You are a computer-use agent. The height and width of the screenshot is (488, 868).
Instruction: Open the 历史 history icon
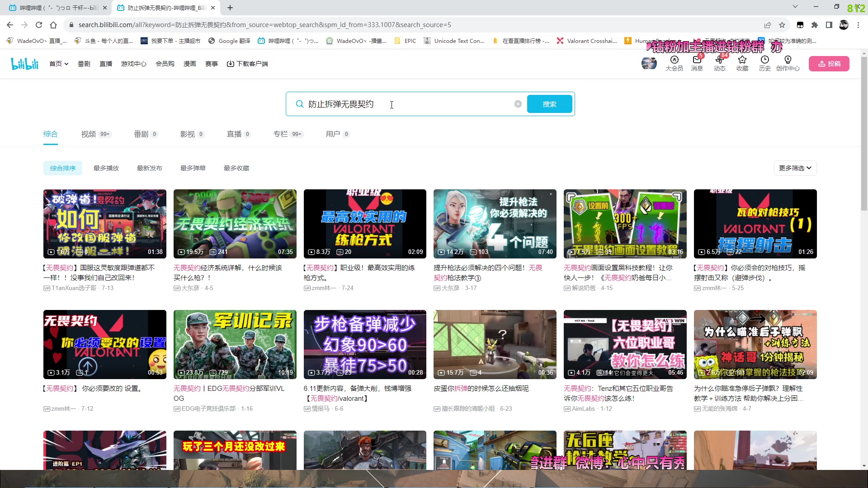[x=764, y=63]
